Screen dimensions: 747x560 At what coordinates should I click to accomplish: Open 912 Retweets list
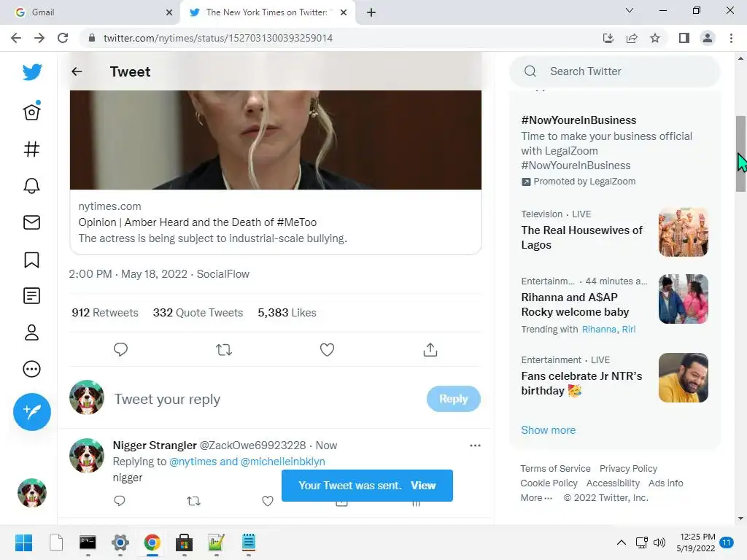[x=105, y=313]
